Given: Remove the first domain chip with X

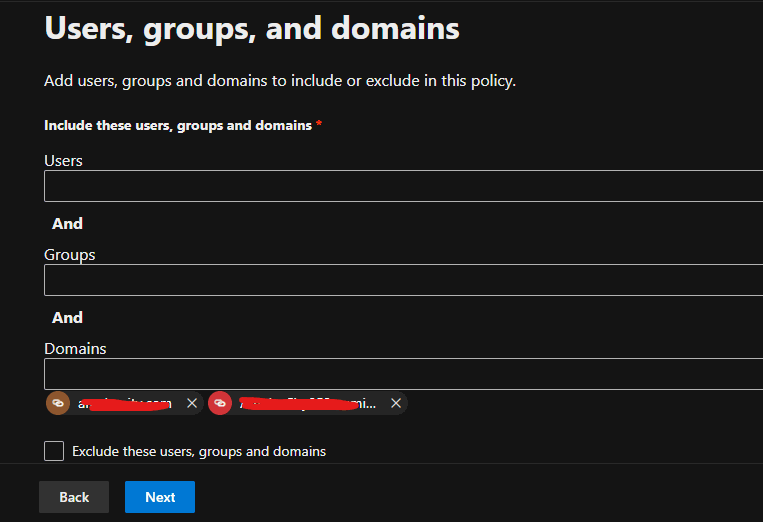Looking at the screenshot, I should tap(192, 403).
